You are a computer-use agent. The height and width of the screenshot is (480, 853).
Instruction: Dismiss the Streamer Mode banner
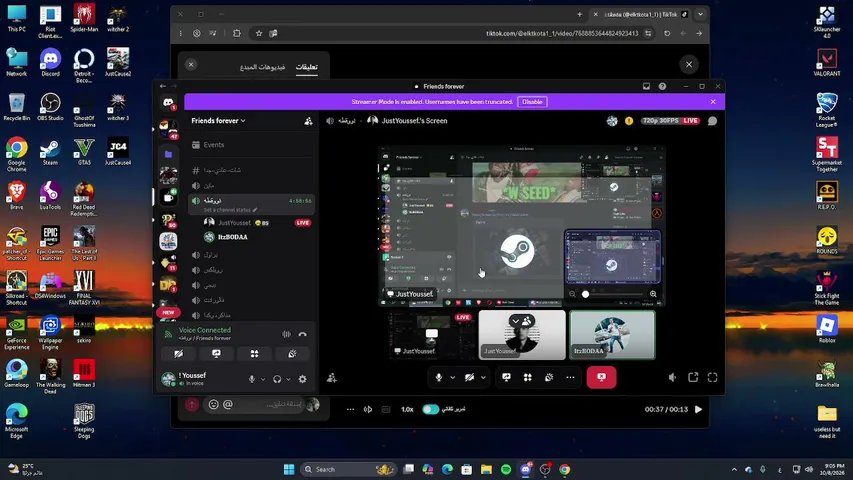(x=713, y=102)
